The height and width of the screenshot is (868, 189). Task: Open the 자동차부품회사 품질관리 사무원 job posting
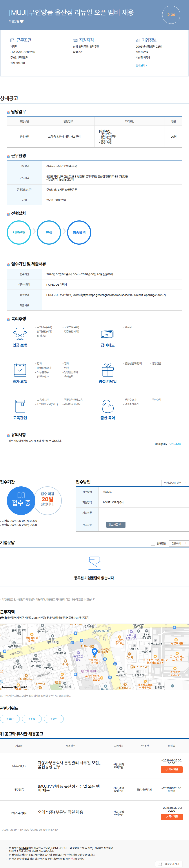pyautogui.click(x=69, y=765)
